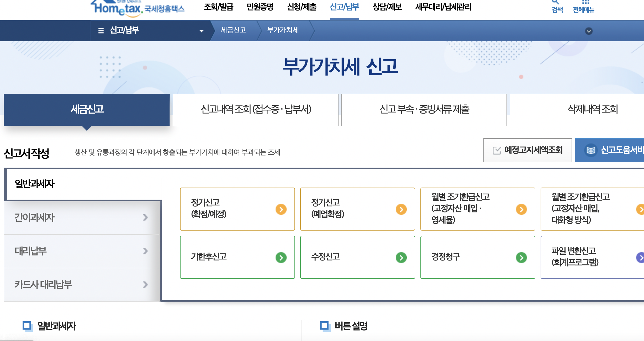Screen dimensions: 644x341
Task: Click orange arrow on 정기신고(폐업확정)
Action: (401, 209)
